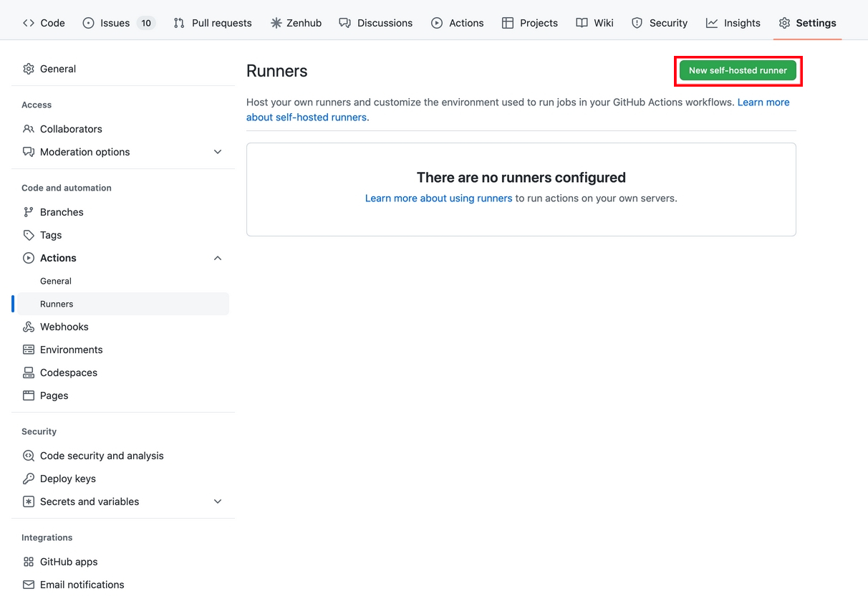Viewport: 868px width, 614px height.
Task: Click the Actions play icon in sidebar
Action: coord(29,258)
